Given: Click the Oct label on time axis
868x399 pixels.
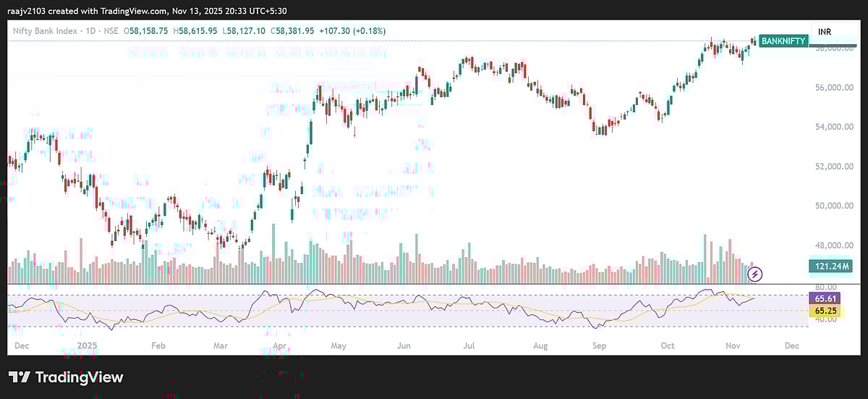Looking at the screenshot, I should [668, 346].
